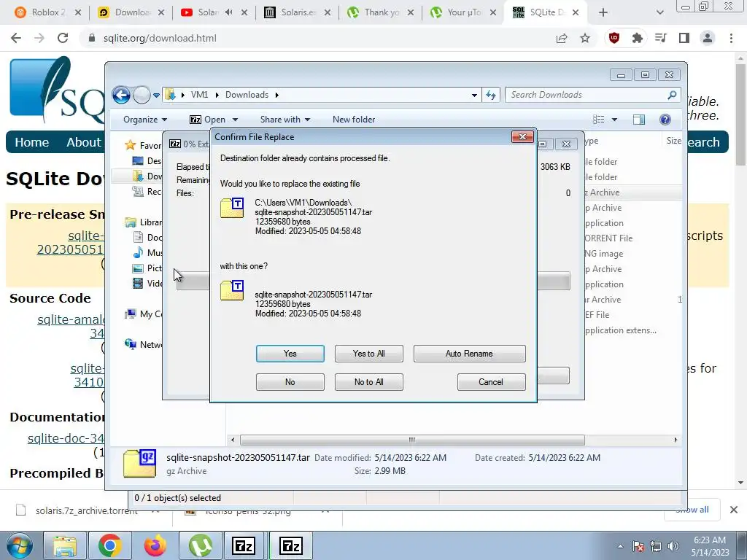The height and width of the screenshot is (560, 747).
Task: Select Network in navigation pane
Action: point(144,345)
